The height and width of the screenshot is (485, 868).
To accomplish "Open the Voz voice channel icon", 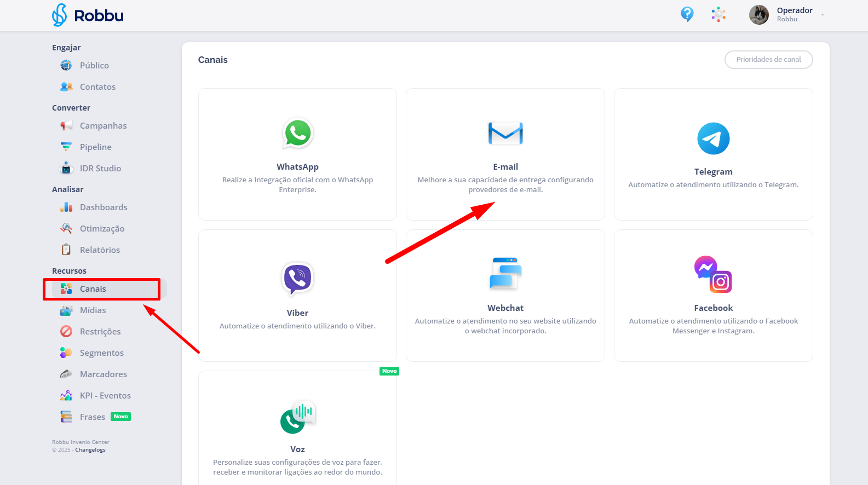I will 297,417.
